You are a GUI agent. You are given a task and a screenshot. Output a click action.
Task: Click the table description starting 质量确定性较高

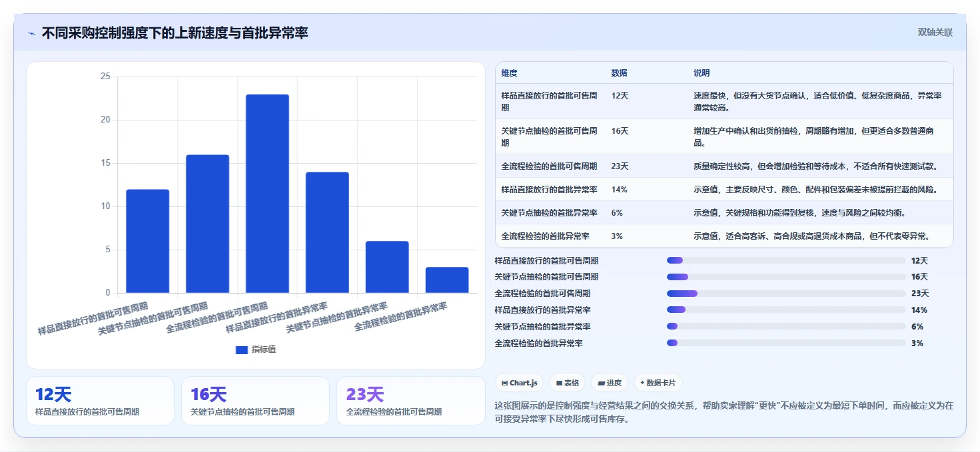[816, 166]
